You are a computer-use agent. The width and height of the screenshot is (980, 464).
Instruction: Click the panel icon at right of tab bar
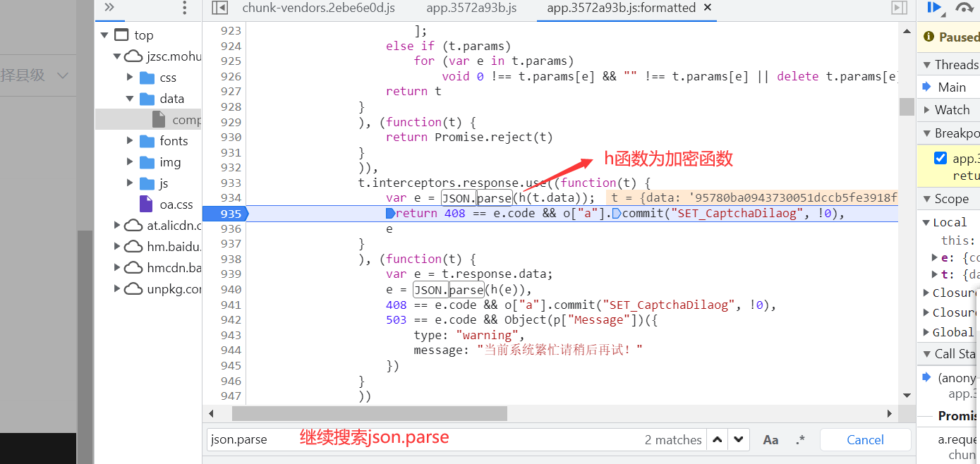coord(899,8)
